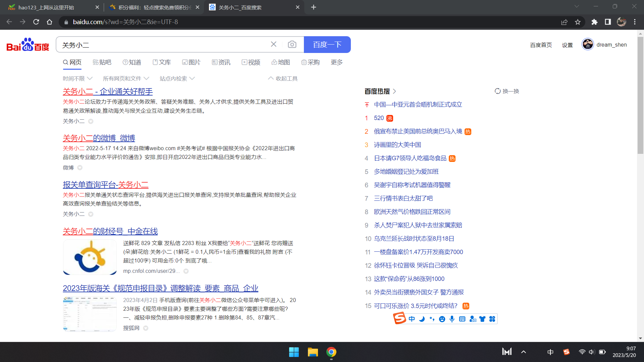Switch to the 图片 tab
644x362 pixels.
click(191, 62)
